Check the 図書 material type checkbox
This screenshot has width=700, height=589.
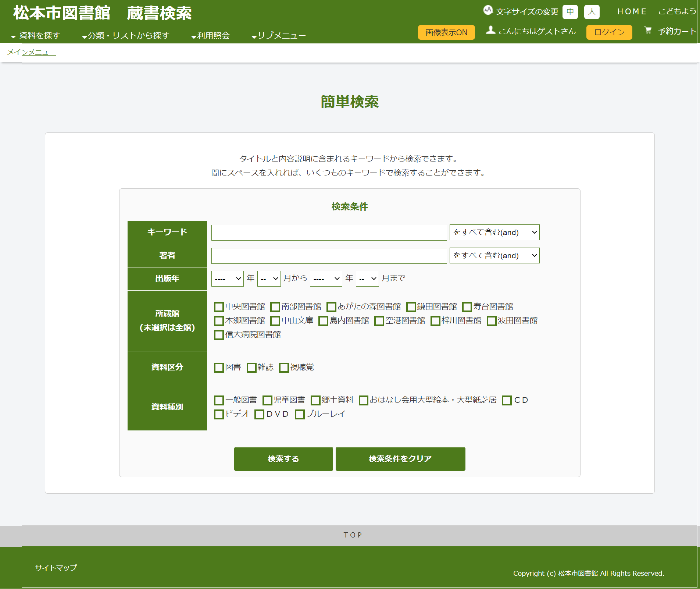(219, 368)
